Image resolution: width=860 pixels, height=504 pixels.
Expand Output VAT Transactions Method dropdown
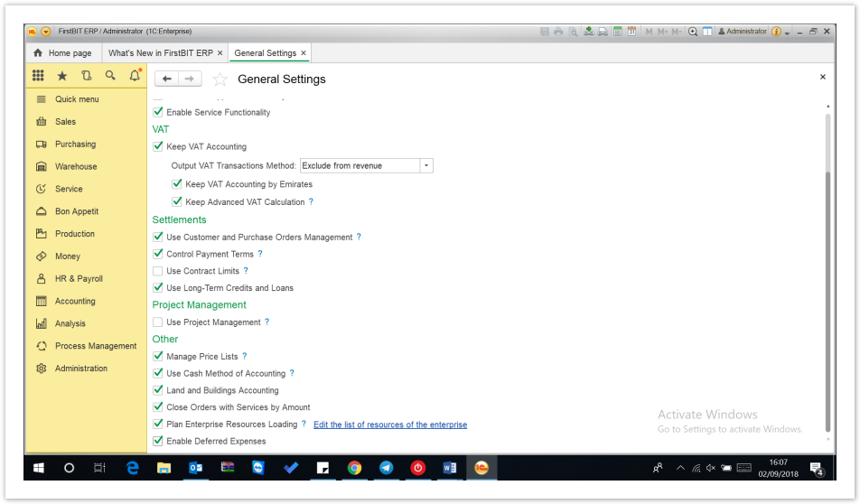point(426,166)
